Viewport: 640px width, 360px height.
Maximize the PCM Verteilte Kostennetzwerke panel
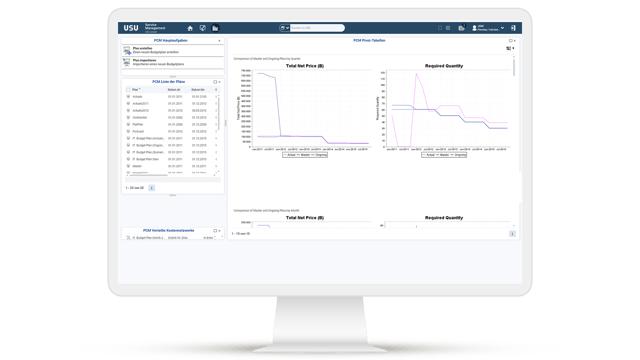[x=215, y=231]
